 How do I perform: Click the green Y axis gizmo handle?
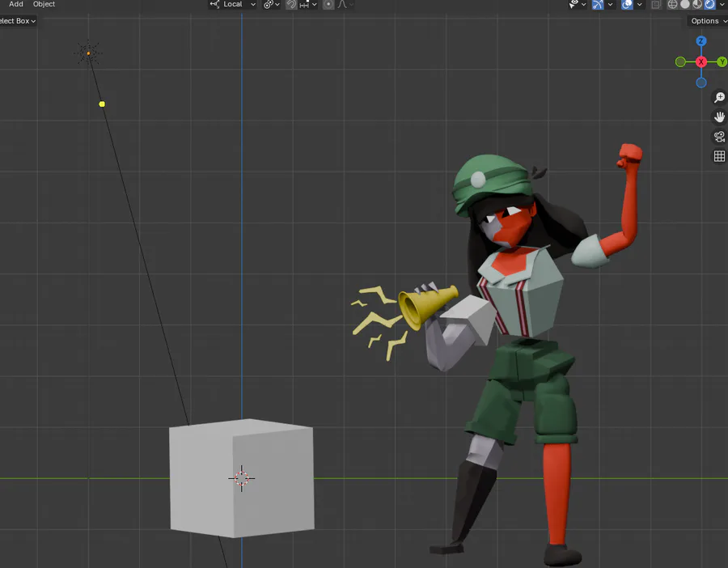722,61
